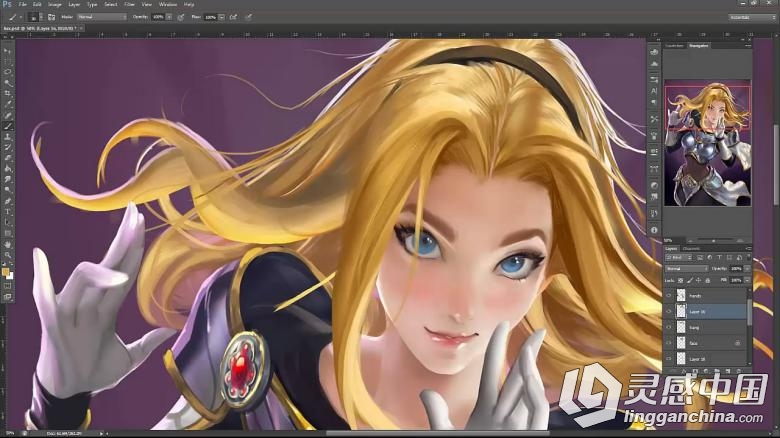Viewport: 780px width, 438px height.
Task: Select the Brush tool in the toolbox
Action: (x=7, y=126)
